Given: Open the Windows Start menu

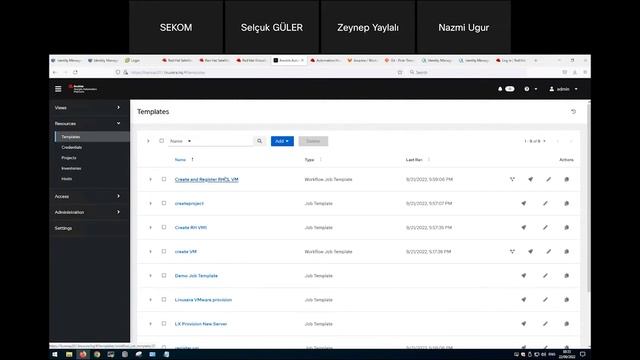Looking at the screenshot, I should coord(55,354).
